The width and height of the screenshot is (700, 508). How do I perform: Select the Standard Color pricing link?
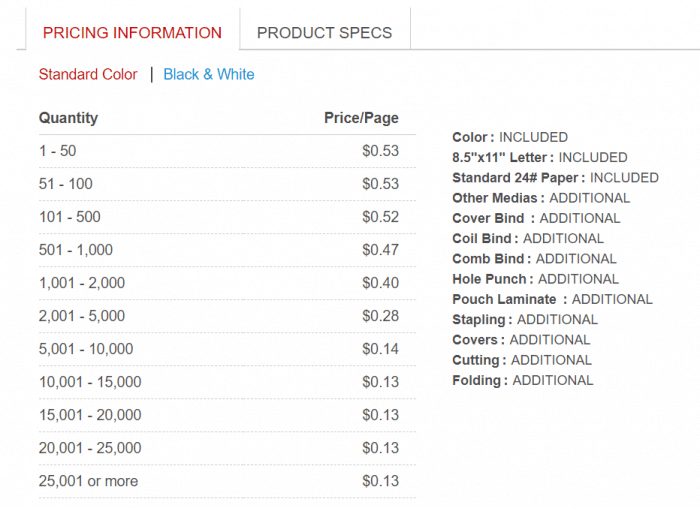(x=88, y=74)
